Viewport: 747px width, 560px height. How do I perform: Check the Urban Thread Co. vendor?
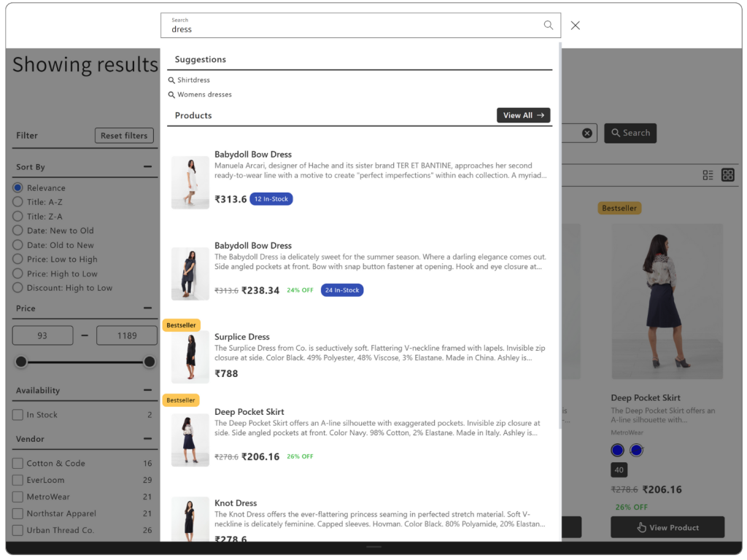(x=18, y=530)
